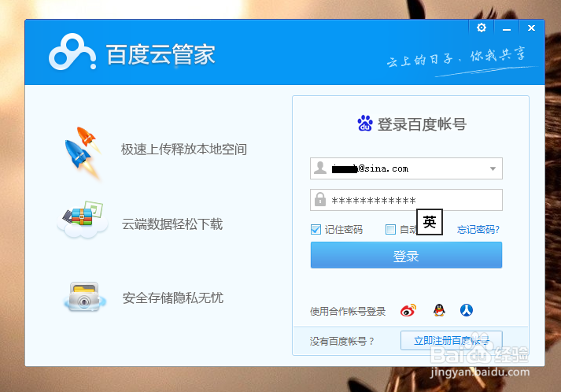Log in with QQ penguin account

439,310
